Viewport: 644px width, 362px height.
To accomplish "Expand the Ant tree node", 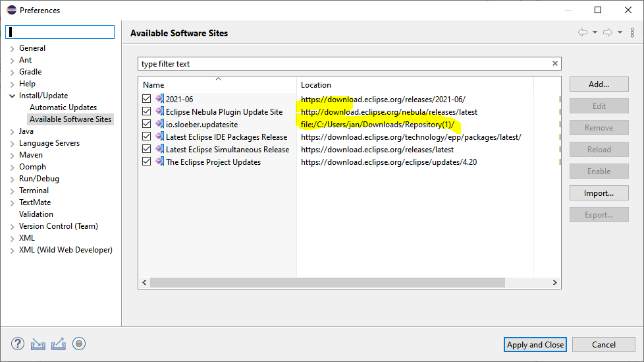I will [12, 61].
